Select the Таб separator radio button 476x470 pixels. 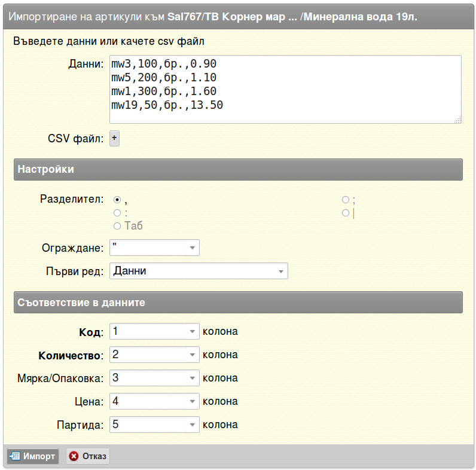click(117, 226)
